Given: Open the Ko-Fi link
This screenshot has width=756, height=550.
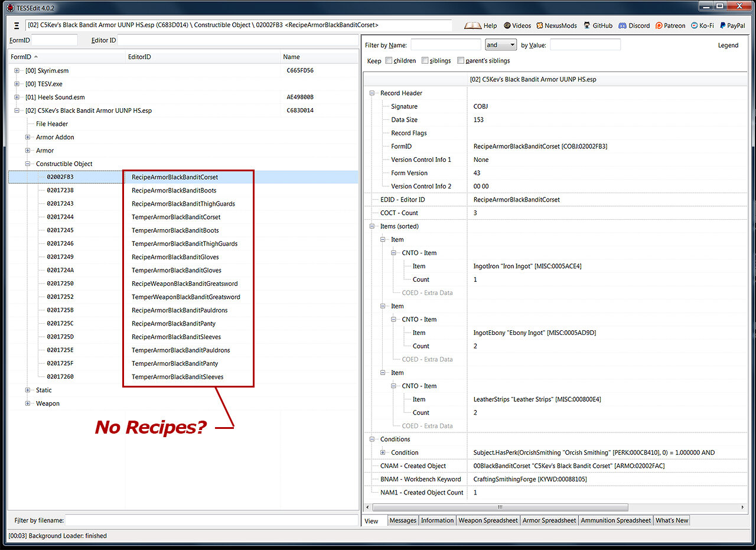Looking at the screenshot, I should [702, 25].
